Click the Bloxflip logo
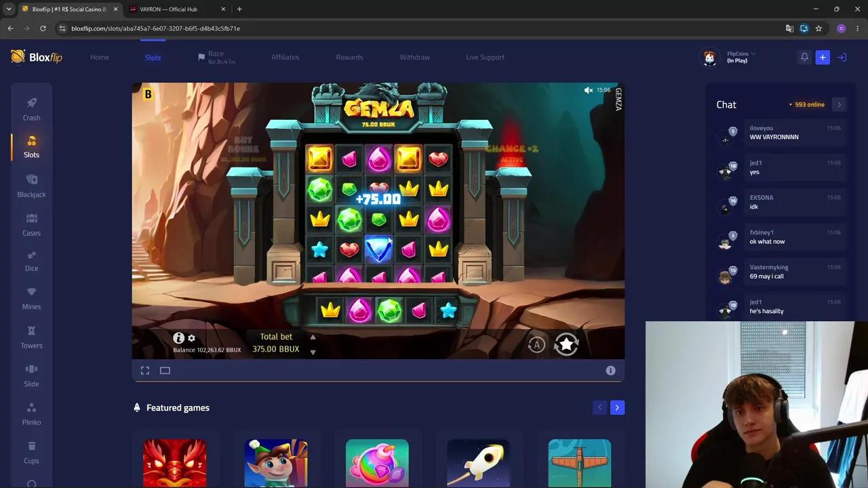Viewport: 868px width, 488px height. 37,57
